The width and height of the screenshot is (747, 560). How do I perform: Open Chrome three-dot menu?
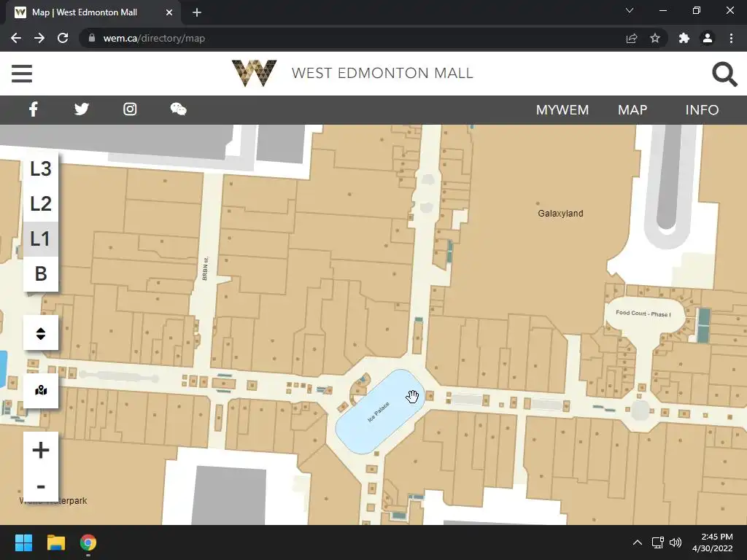click(x=731, y=38)
